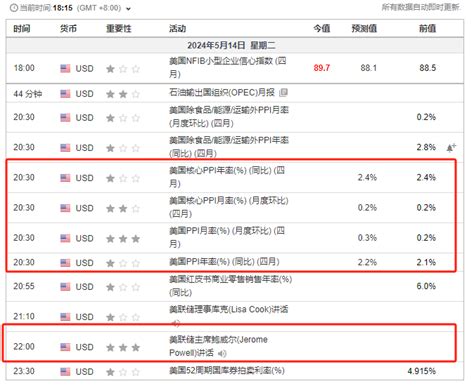Click the 6.0% previous value
Viewport: 474px width, 386px height.
(x=426, y=286)
